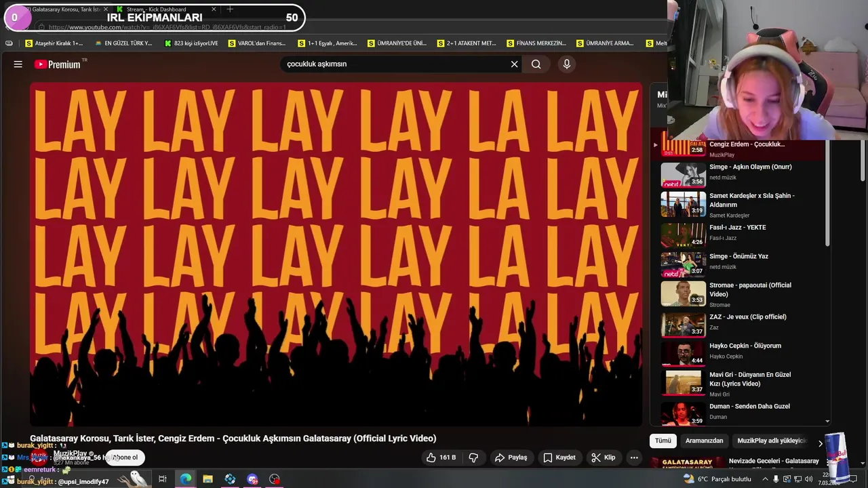
Task: Play Fasıl-ı Jazz - YEKTE
Action: pyautogui.click(x=737, y=228)
